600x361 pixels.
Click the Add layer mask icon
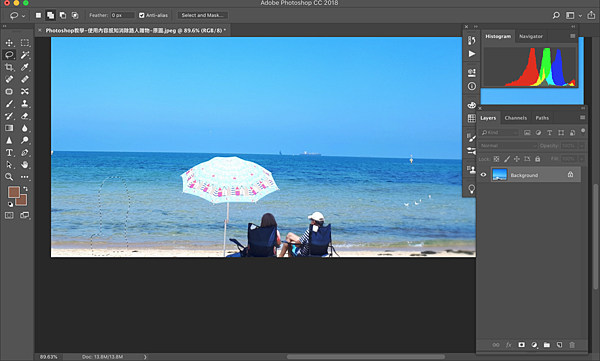(521, 345)
